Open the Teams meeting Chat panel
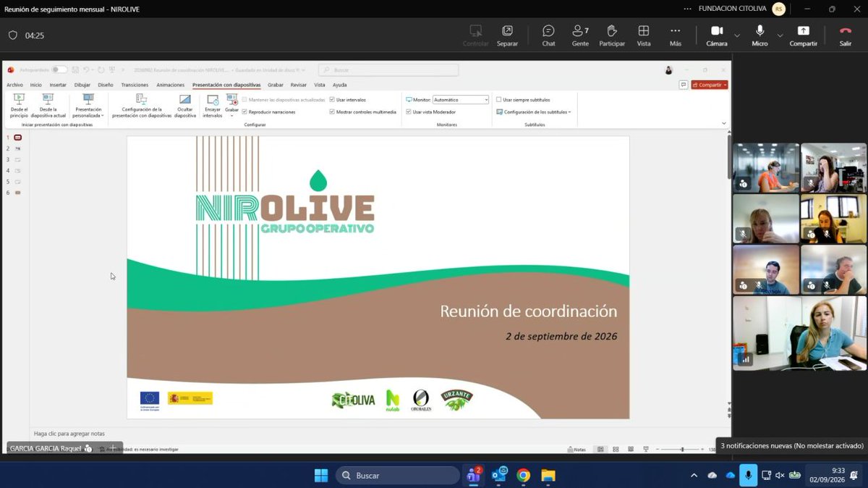Screen dimensions: 868x488 [548, 35]
